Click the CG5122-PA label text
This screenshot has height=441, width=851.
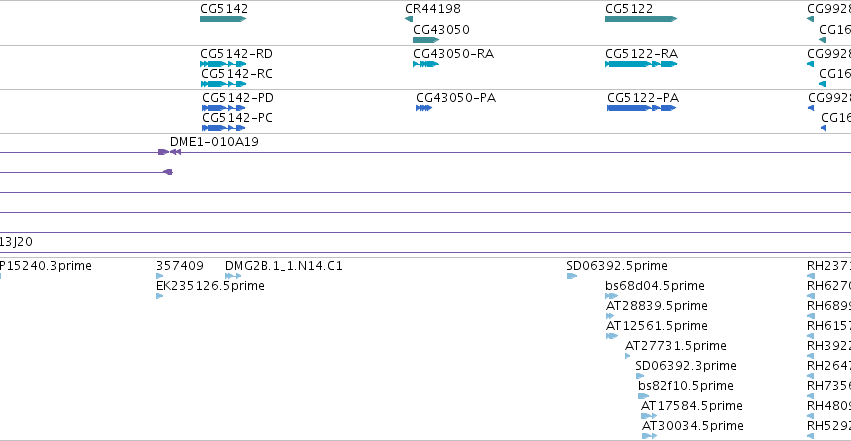coord(643,98)
